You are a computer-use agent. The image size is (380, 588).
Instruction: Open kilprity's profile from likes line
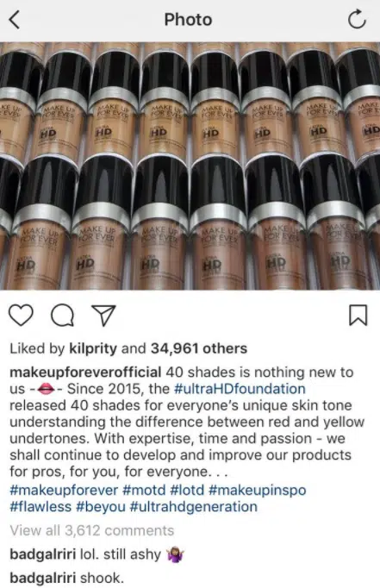pyautogui.click(x=93, y=349)
